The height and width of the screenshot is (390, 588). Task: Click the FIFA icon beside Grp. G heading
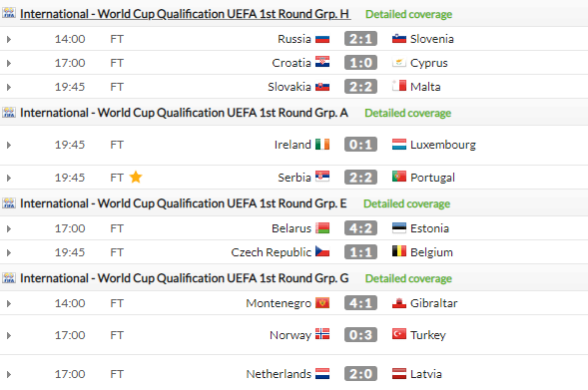9,278
